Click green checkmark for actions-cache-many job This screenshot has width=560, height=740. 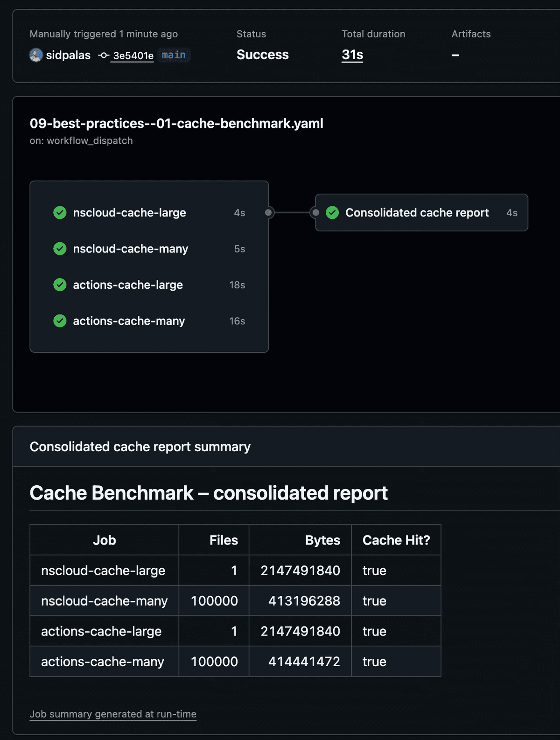tap(60, 321)
